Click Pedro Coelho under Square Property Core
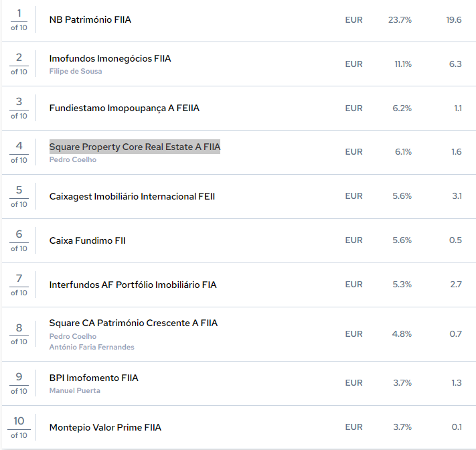Screen dimensions: 476x450 tap(73, 160)
